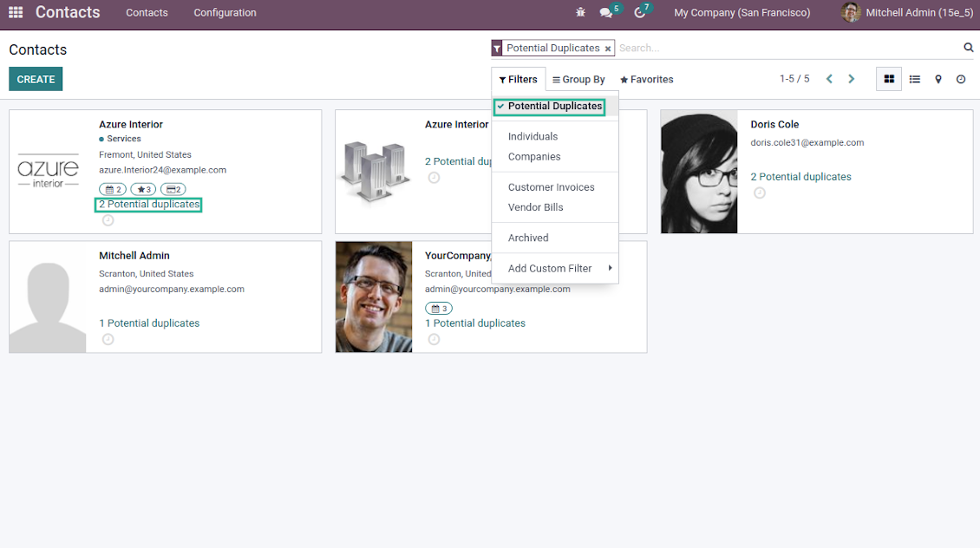Open YourCompany contact photo thumbnail
Viewport: 980px width, 548px height.
click(374, 297)
